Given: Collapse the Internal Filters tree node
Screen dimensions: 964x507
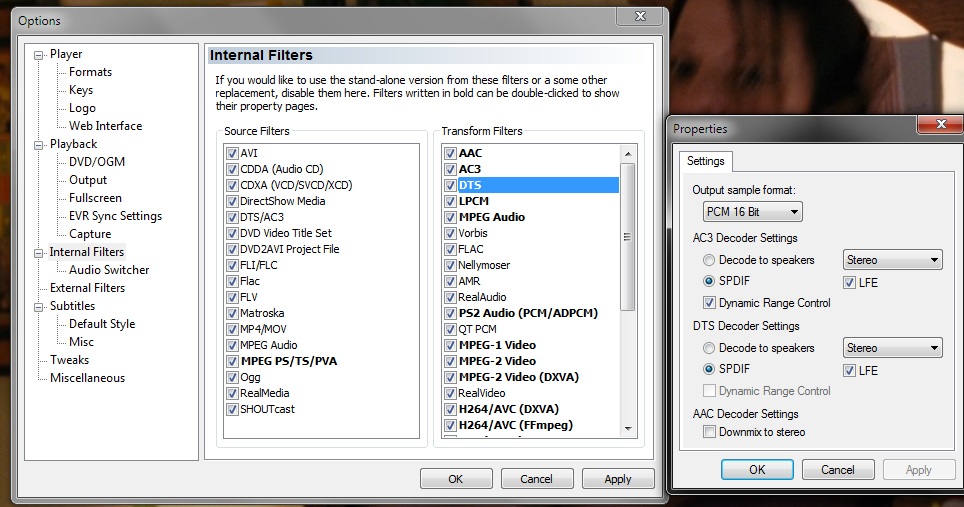Looking at the screenshot, I should (x=39, y=253).
